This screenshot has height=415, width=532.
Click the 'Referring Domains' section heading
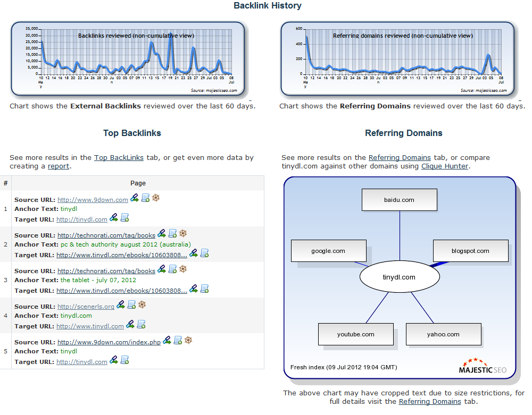point(403,133)
